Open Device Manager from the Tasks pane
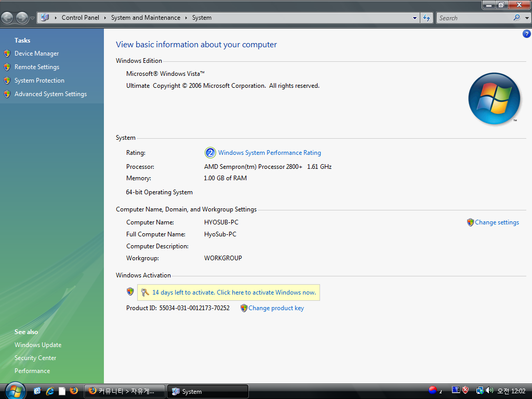 point(36,54)
